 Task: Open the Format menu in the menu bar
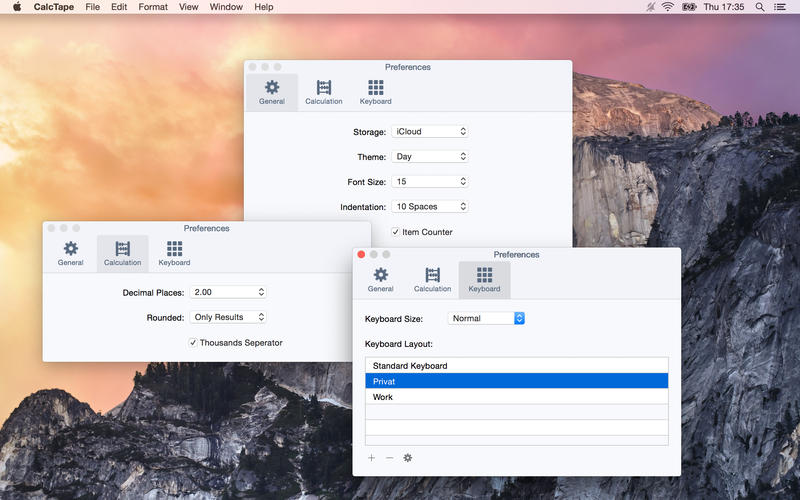[x=153, y=7]
